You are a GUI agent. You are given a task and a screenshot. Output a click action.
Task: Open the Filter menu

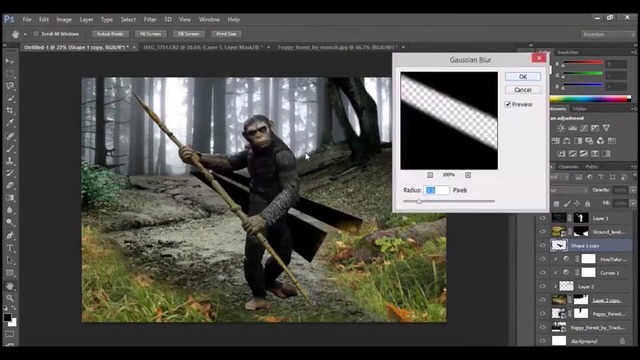point(150,20)
